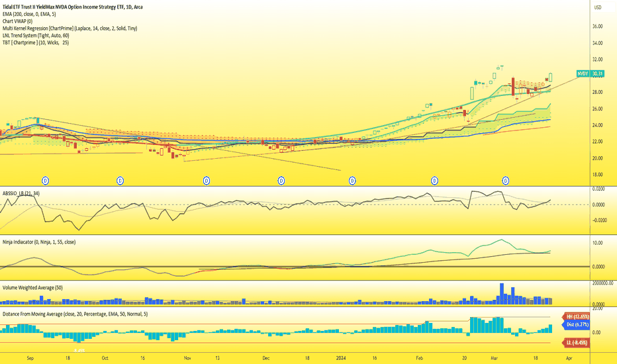Click the NVDY ticker price tag
617x364 pixels.
[x=583, y=73]
